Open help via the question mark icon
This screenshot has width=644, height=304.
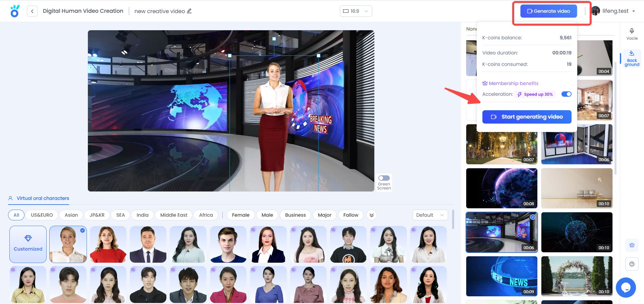click(632, 264)
